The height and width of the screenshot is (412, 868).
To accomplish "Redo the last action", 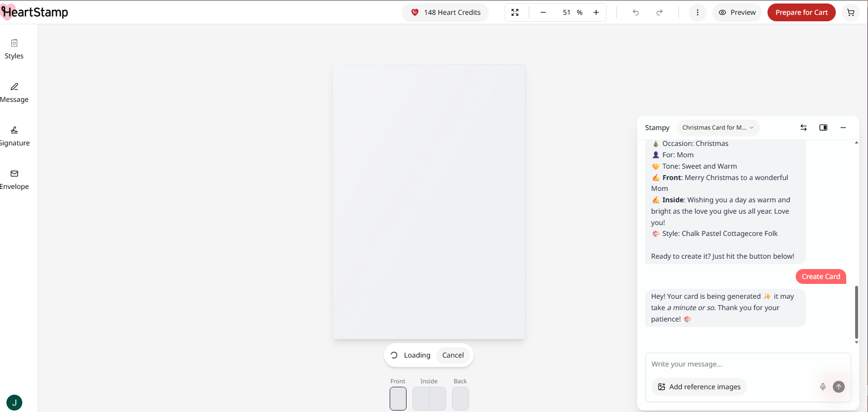I will pos(660,12).
